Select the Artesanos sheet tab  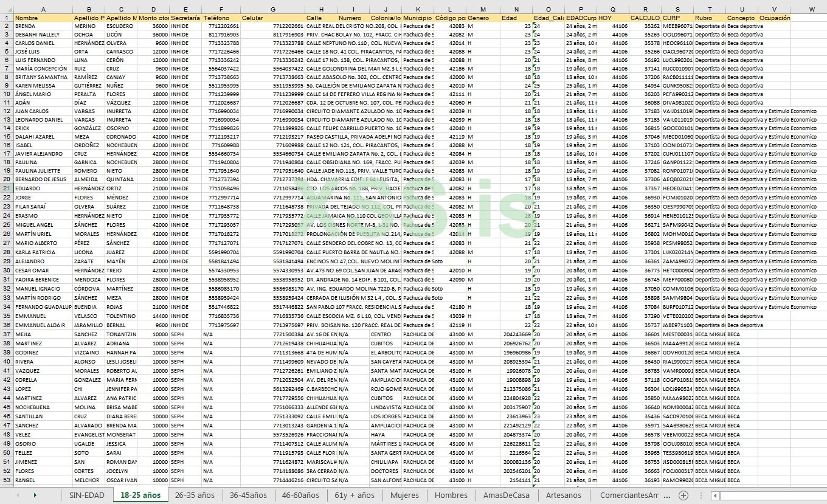(x=564, y=495)
